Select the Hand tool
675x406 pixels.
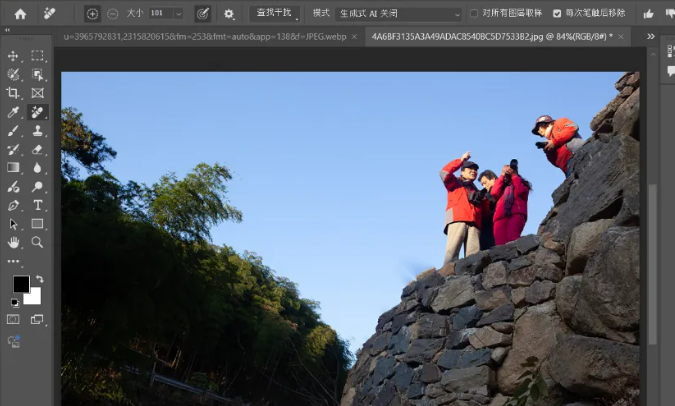tap(14, 242)
